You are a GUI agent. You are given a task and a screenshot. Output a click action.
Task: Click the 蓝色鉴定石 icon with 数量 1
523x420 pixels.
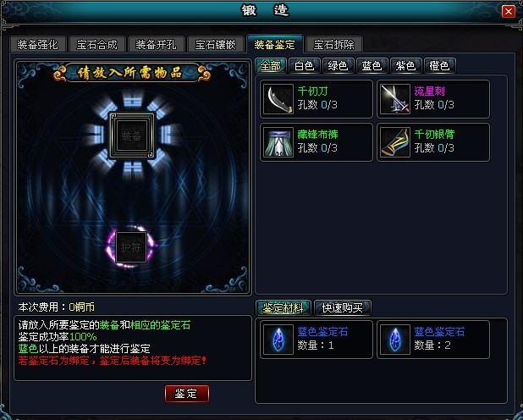278,340
